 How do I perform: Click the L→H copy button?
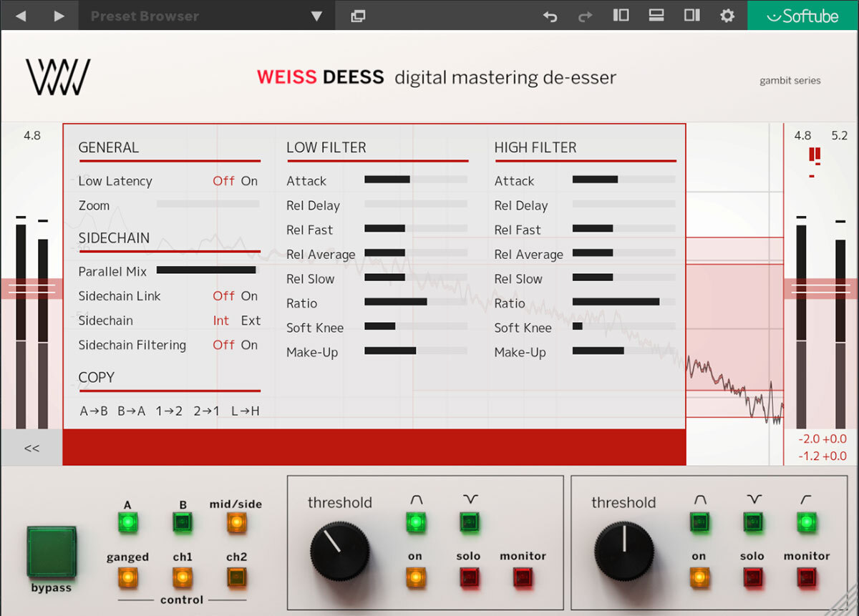point(246,411)
